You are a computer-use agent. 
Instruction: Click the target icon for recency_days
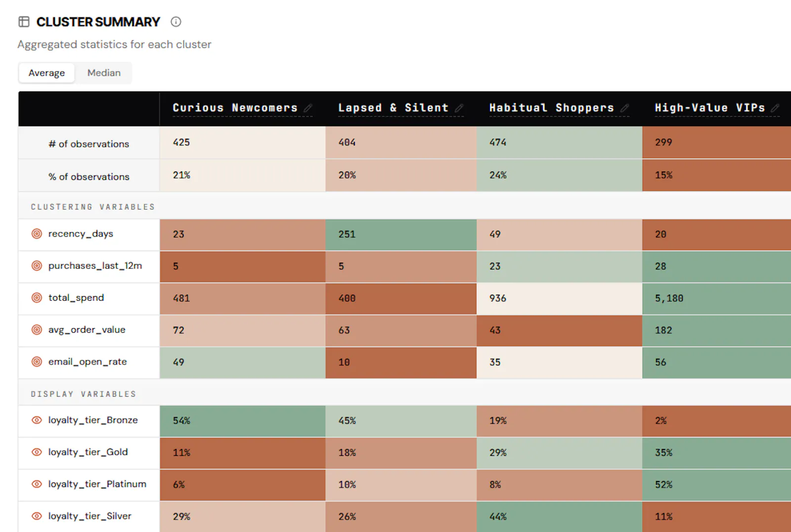tap(37, 234)
